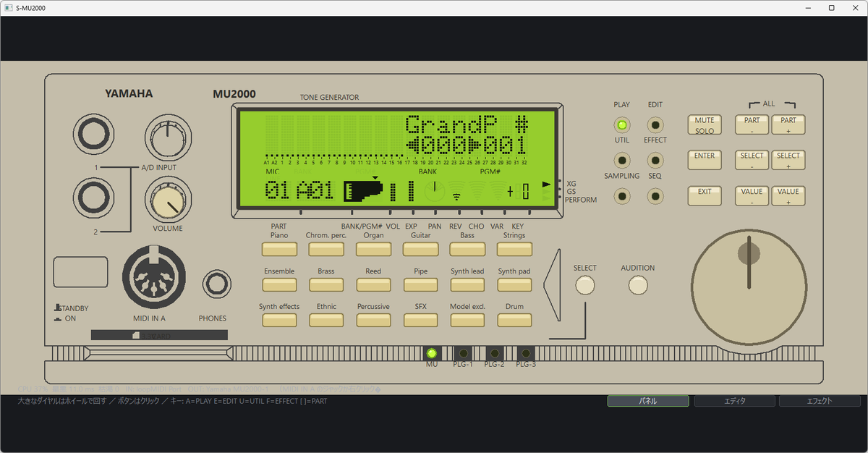
Task: Toggle the SEQ mode button
Action: point(655,196)
